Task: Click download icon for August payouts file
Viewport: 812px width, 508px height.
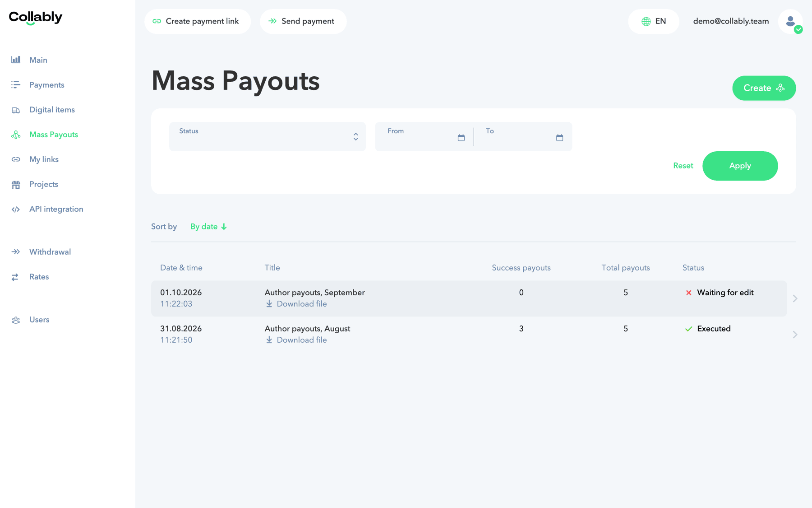Action: [x=269, y=340]
